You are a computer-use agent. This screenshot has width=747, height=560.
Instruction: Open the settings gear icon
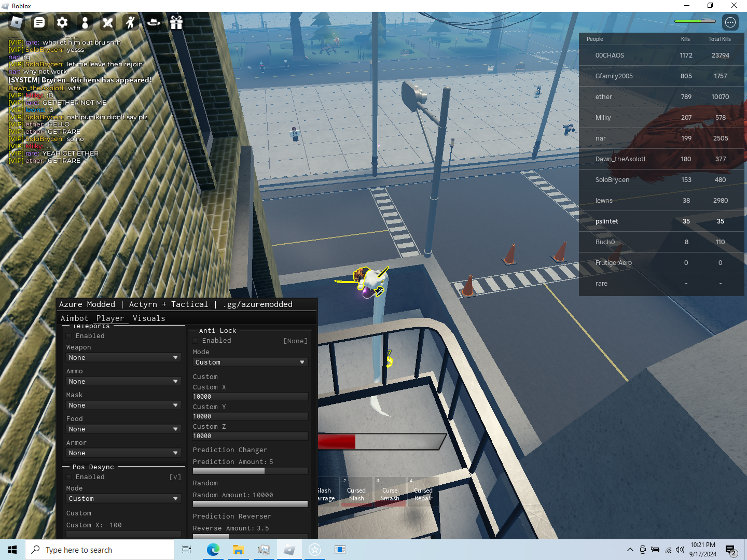(62, 22)
